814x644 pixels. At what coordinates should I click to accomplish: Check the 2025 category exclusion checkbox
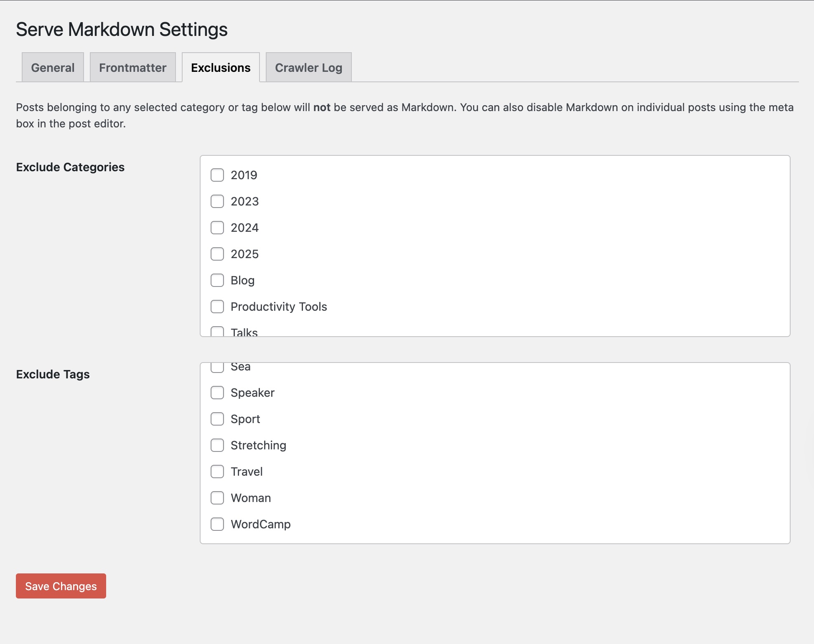tap(217, 254)
